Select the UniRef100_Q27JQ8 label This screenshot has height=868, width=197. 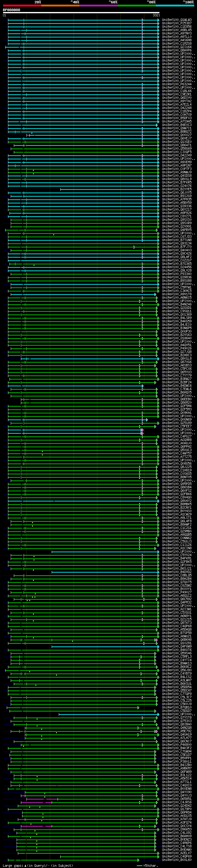[x=177, y=352]
